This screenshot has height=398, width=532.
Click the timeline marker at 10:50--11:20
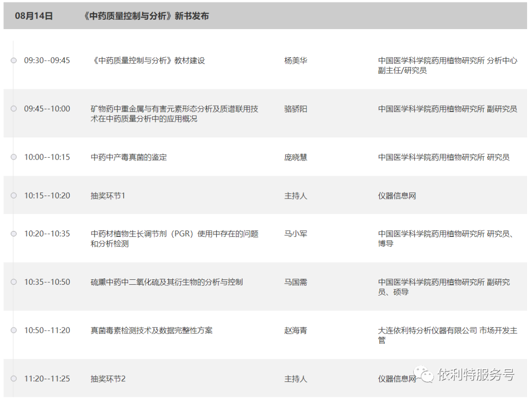pos(14,331)
